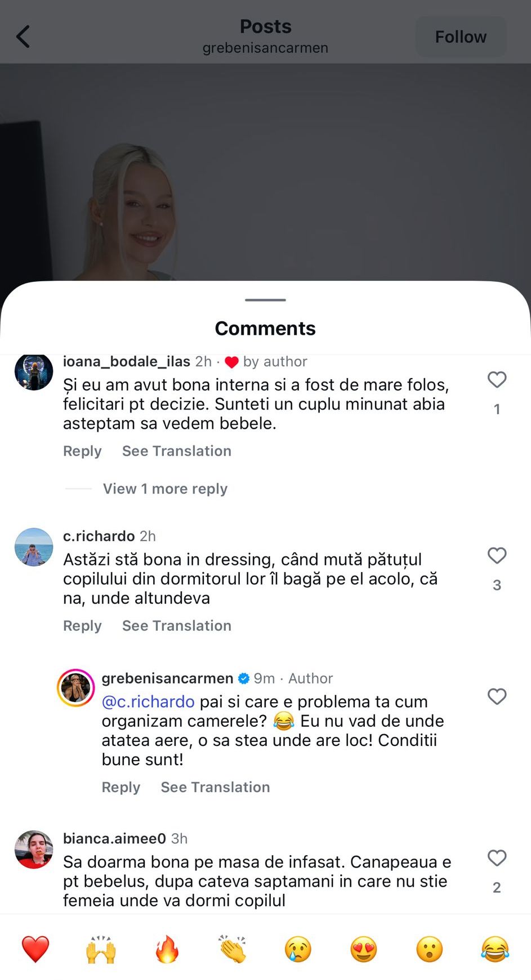Like grebenisancarmen's reply comment
Image resolution: width=531 pixels, height=980 pixels.
pyautogui.click(x=497, y=696)
